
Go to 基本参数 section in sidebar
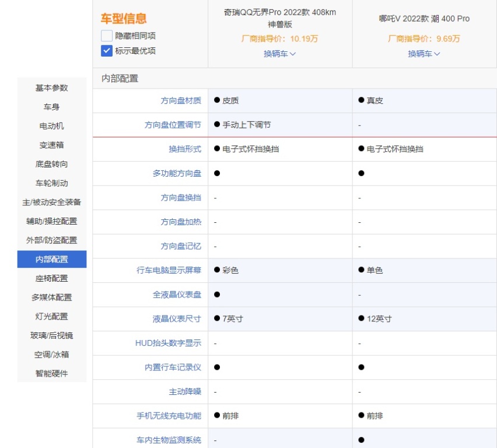[52, 88]
